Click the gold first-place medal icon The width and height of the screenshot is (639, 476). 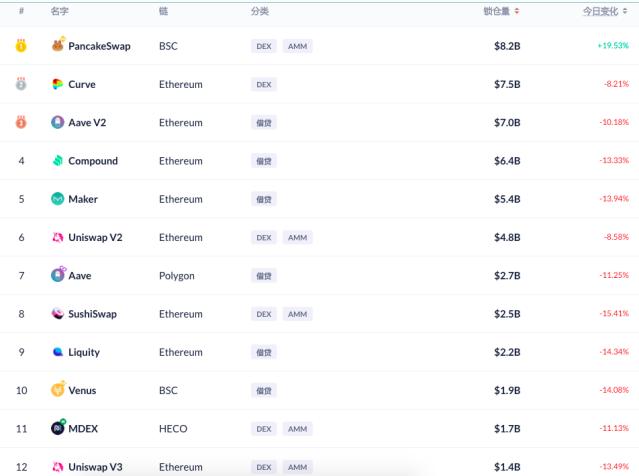tap(21, 46)
